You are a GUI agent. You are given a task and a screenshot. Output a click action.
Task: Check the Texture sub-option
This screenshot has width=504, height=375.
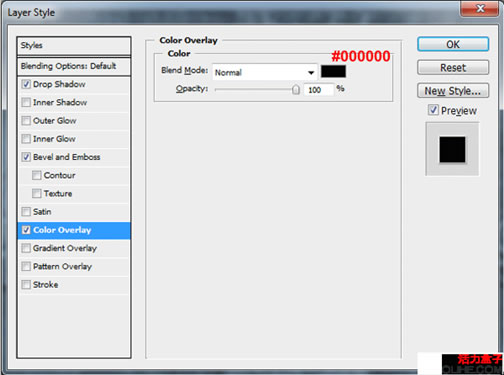click(37, 193)
